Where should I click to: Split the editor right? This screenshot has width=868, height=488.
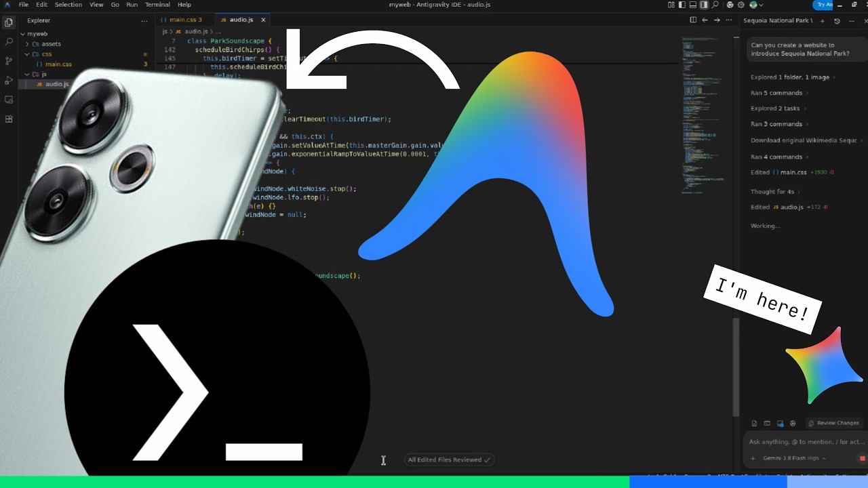point(693,20)
